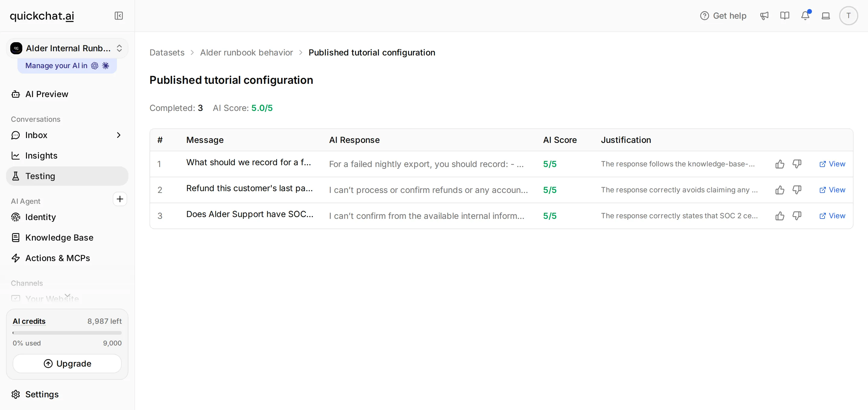
Task: Open Knowledge Base section
Action: (67, 238)
